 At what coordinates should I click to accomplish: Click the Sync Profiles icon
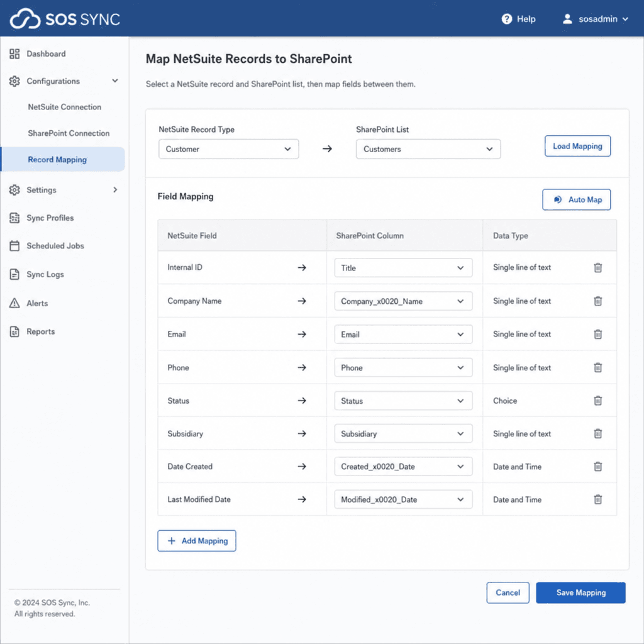click(x=14, y=218)
